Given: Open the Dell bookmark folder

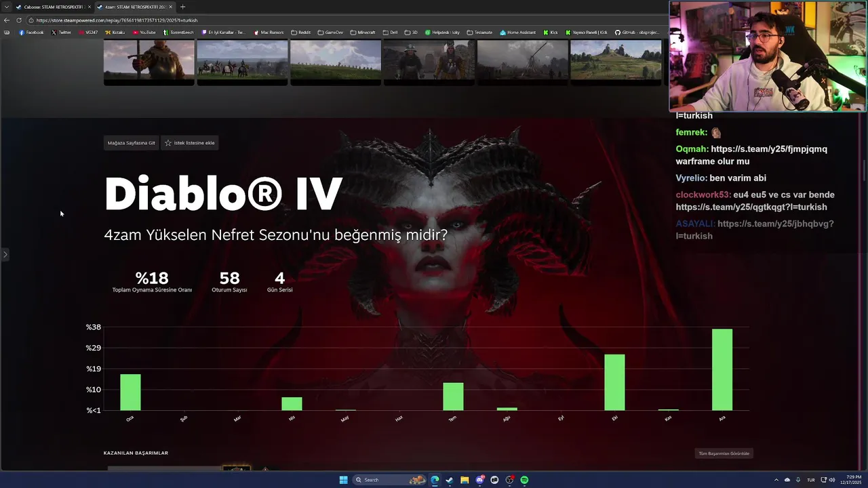Looking at the screenshot, I should [390, 33].
